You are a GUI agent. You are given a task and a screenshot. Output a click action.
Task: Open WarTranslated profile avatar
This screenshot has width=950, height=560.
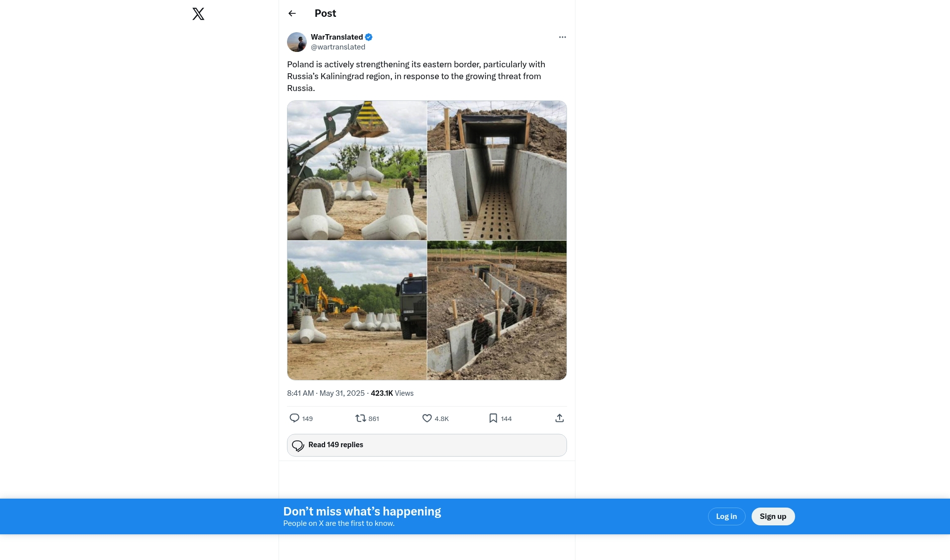point(297,42)
